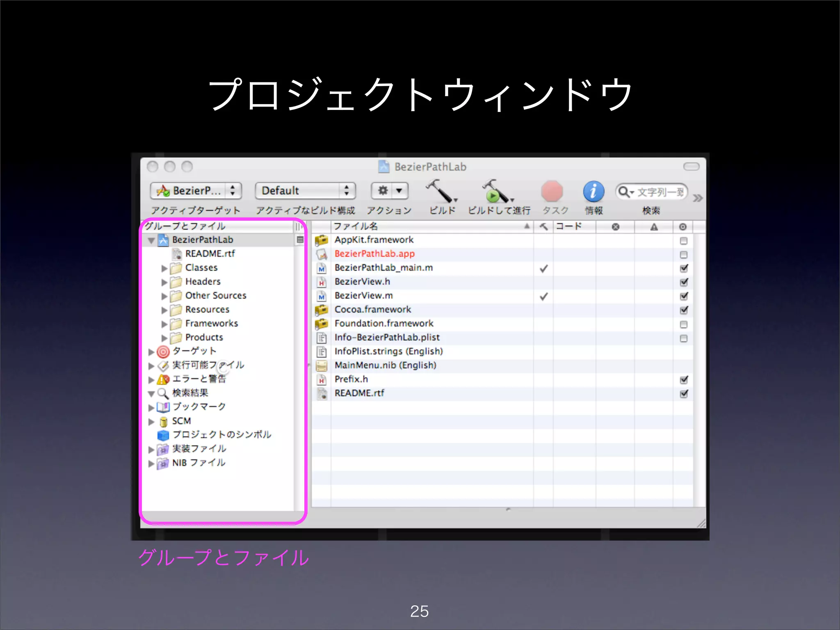This screenshot has height=630, width=840.
Task: Open the Active Target BezierP... popup
Action: click(196, 191)
